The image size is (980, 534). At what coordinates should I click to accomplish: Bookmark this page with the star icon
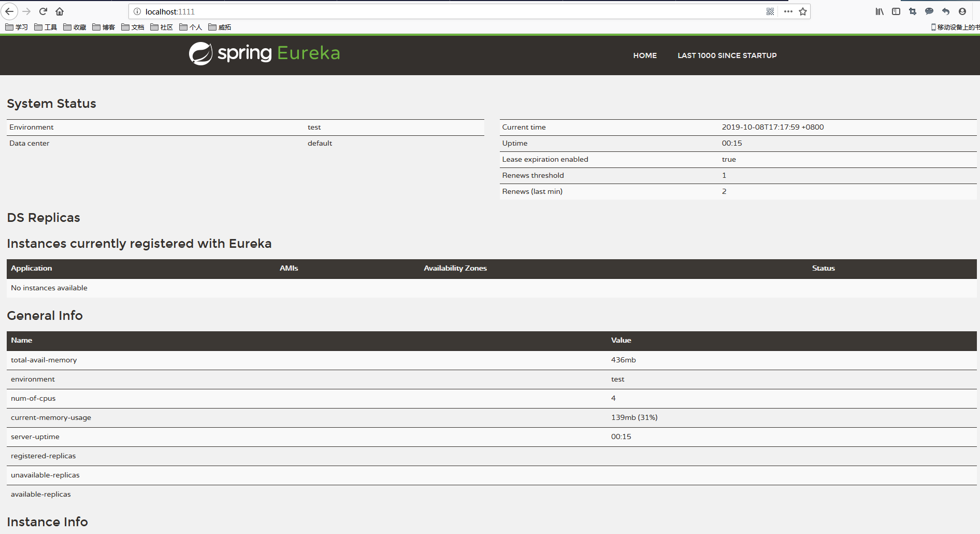point(803,11)
